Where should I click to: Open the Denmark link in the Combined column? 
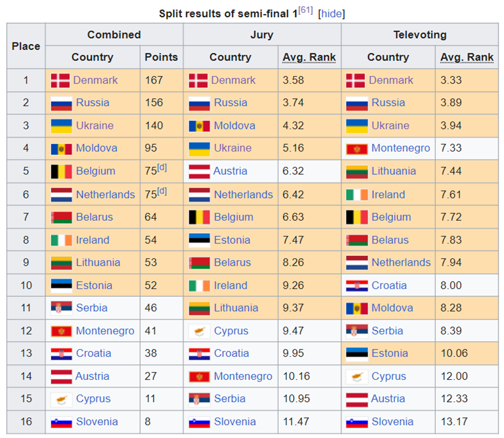click(x=96, y=80)
